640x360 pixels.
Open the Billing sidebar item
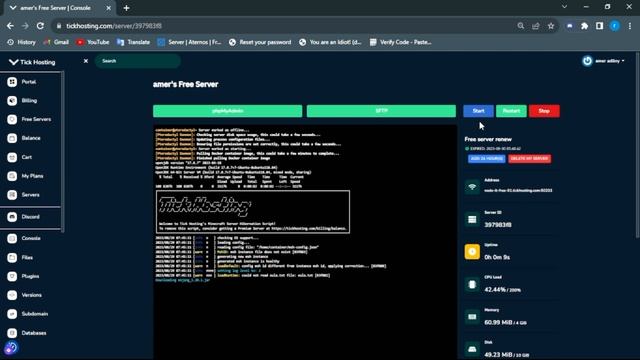(x=29, y=100)
